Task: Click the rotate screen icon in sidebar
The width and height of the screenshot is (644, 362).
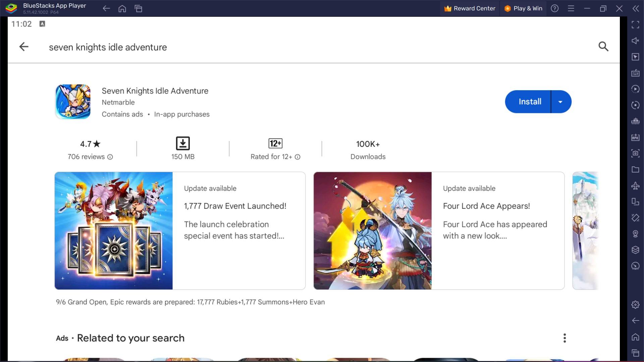Action: (635, 201)
